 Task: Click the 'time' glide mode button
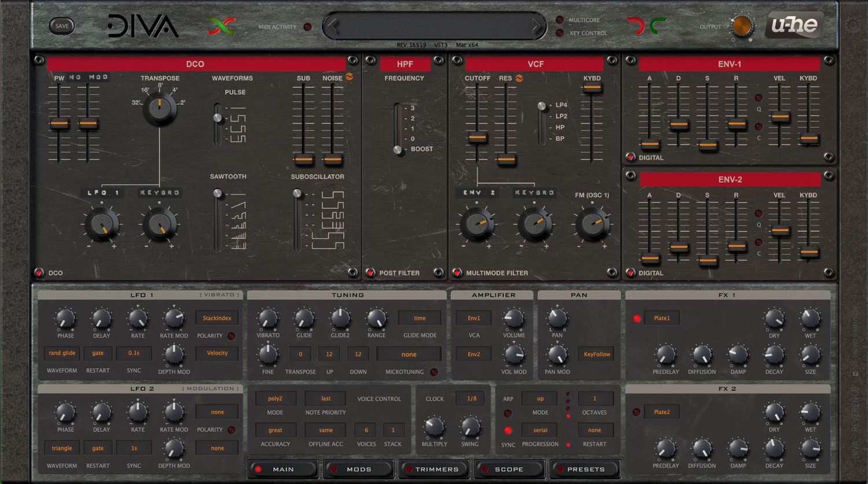[420, 318]
